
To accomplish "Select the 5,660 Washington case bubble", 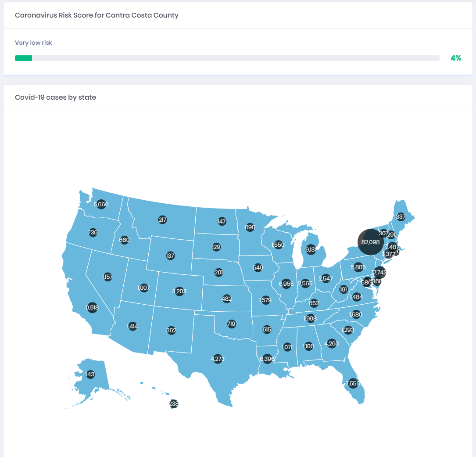I will (101, 204).
